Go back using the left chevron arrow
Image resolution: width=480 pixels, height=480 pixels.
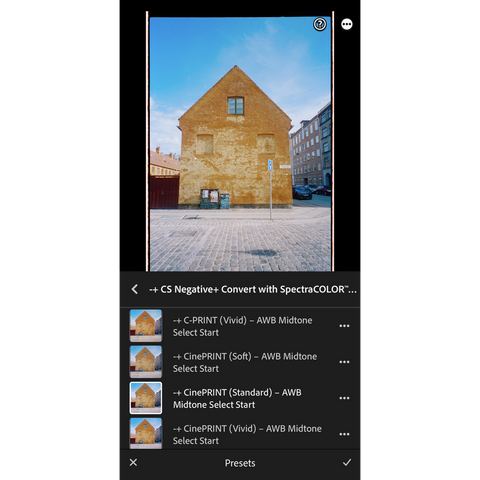click(x=134, y=289)
